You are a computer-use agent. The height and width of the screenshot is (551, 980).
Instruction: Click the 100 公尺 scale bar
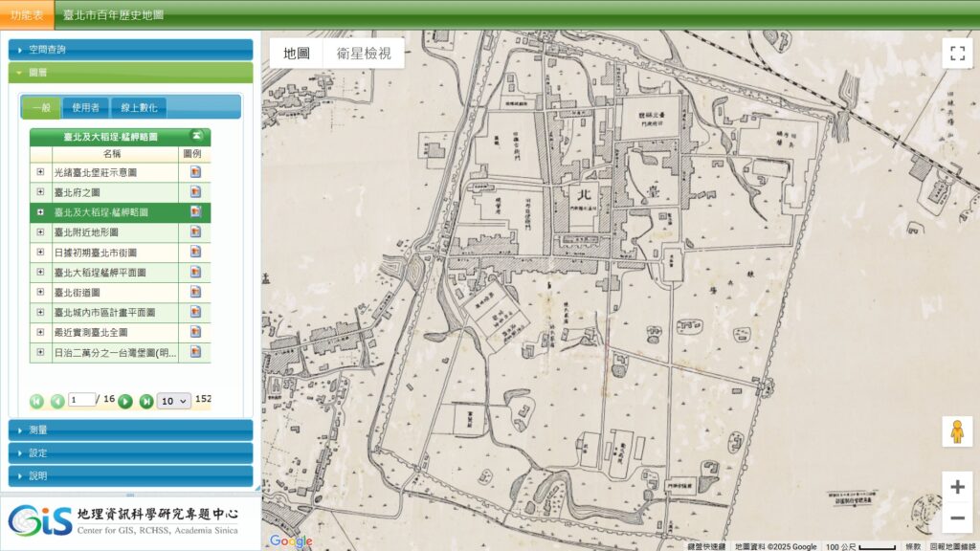pos(860,546)
